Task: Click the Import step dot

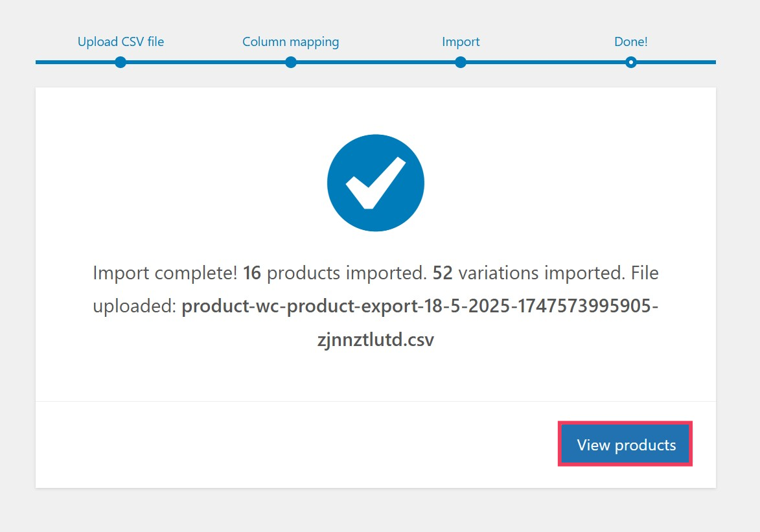Action: pyautogui.click(x=461, y=63)
